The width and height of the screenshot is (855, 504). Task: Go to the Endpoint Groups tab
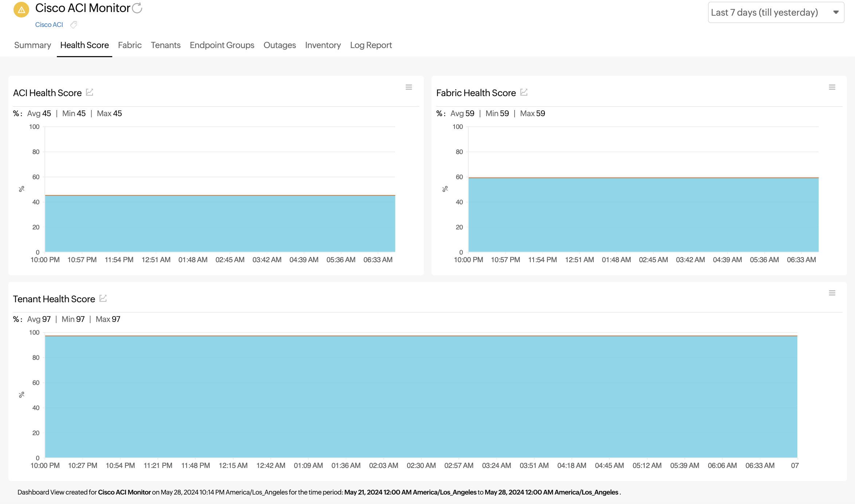coord(222,45)
